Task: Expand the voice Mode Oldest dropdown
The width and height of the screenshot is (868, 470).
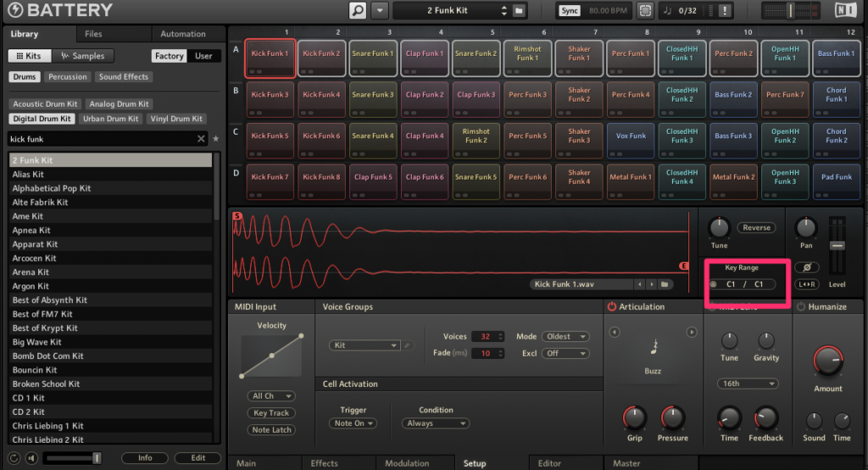Action: point(565,336)
